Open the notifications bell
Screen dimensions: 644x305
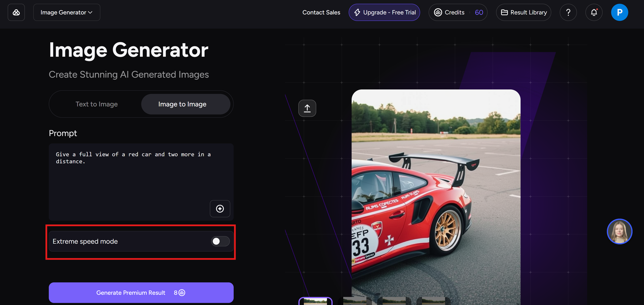[594, 12]
